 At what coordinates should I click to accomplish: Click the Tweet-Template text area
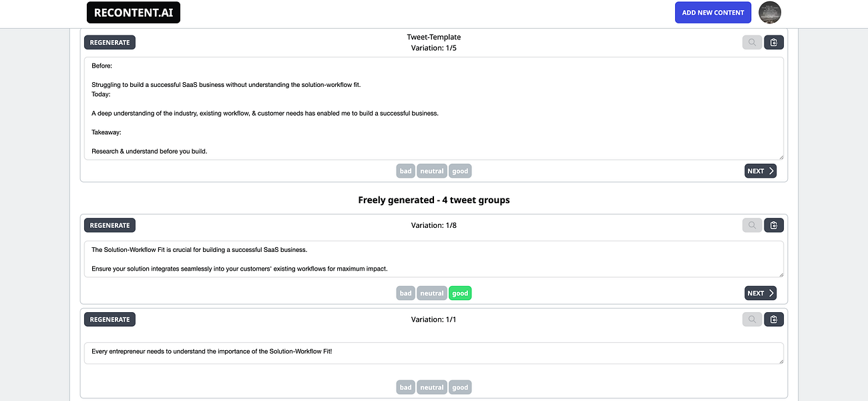pyautogui.click(x=433, y=108)
